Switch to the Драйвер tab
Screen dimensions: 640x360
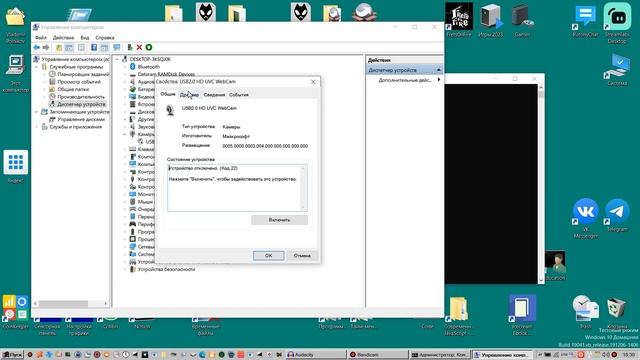[189, 95]
